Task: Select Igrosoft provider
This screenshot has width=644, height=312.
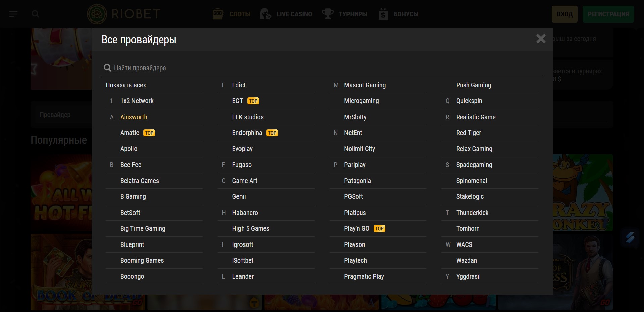Action: point(243,244)
